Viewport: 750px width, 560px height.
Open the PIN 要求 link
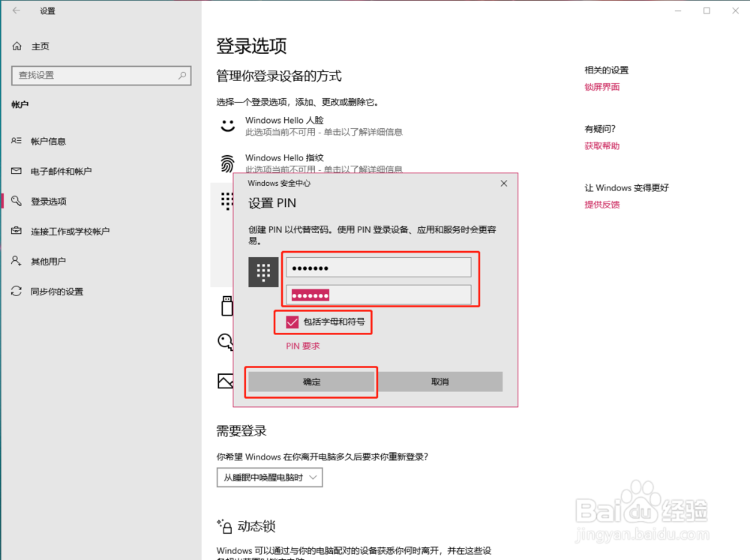click(x=303, y=346)
